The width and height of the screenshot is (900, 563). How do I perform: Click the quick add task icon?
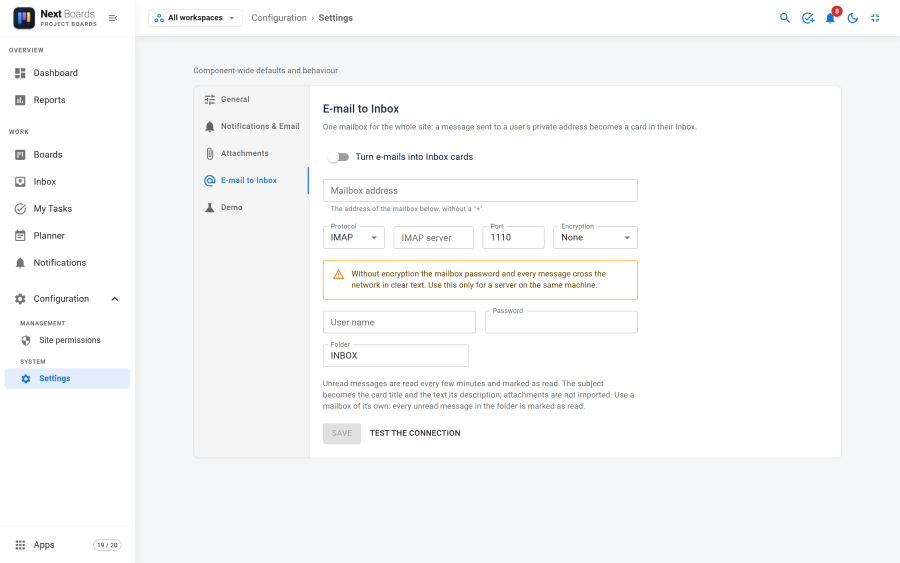click(x=808, y=18)
